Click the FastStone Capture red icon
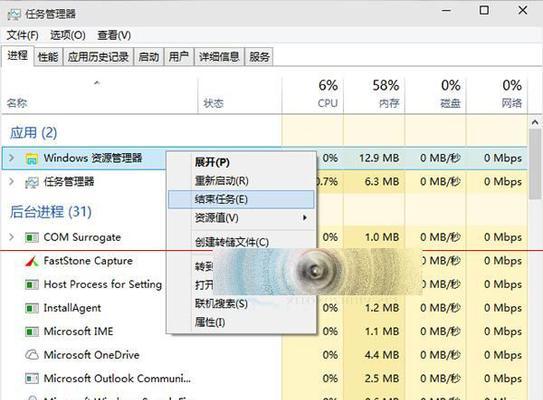The image size is (543, 400). 32,261
